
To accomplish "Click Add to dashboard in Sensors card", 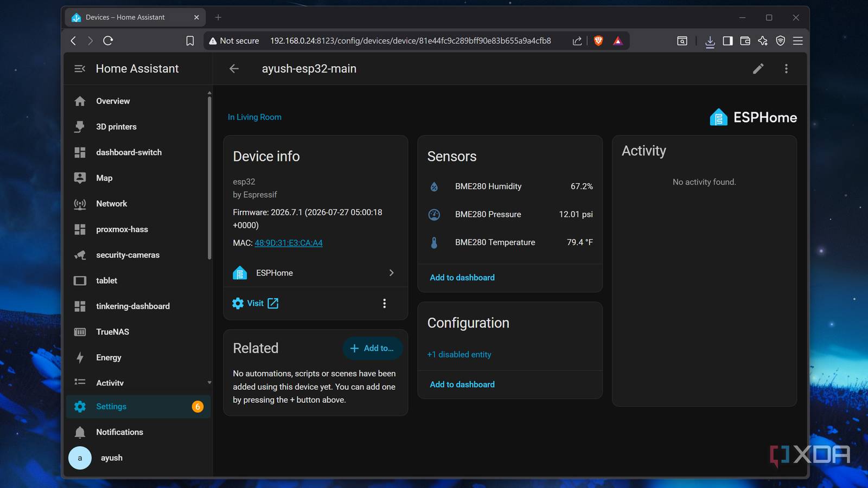I will click(462, 278).
